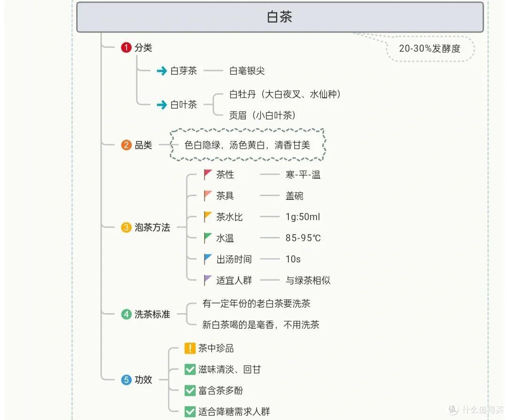Select the 洗茶标准 topic label
This screenshot has width=508, height=420.
pyautogui.click(x=152, y=314)
